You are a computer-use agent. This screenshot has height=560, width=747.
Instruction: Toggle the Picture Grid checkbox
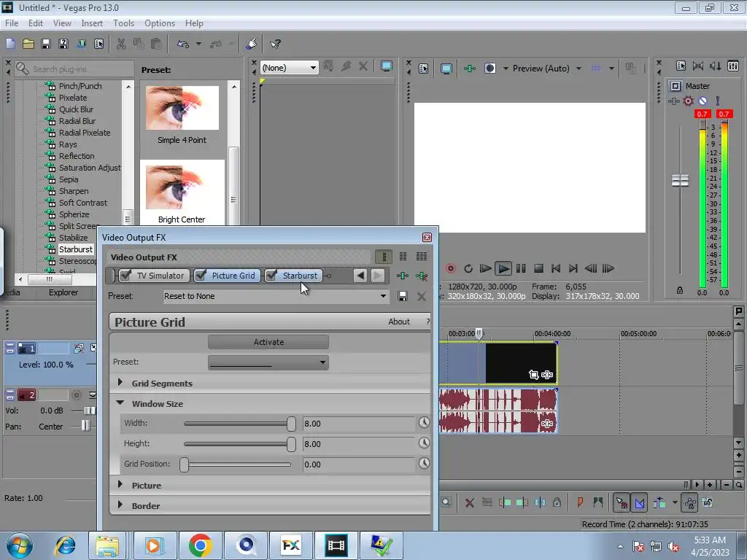pos(201,275)
